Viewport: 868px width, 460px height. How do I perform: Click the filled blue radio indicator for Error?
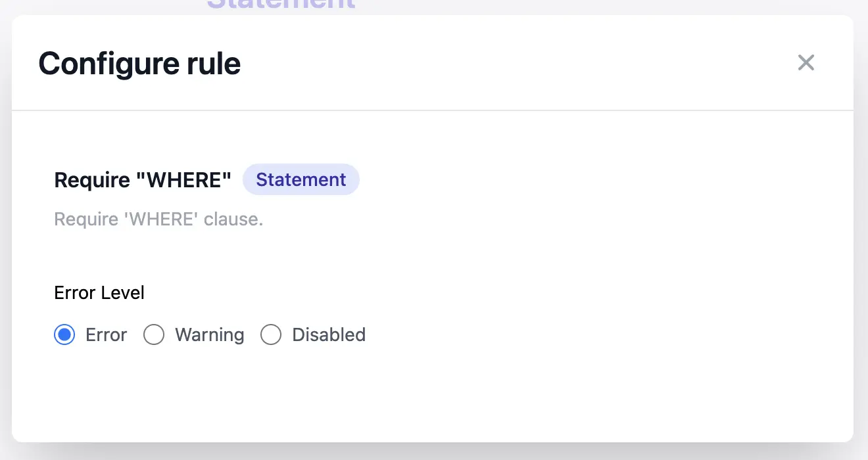point(64,334)
